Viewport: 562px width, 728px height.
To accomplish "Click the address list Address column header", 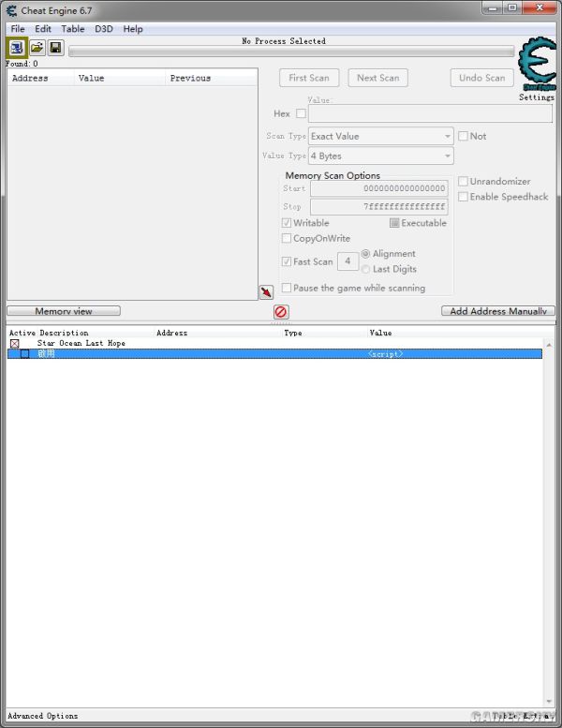I will pyautogui.click(x=171, y=333).
